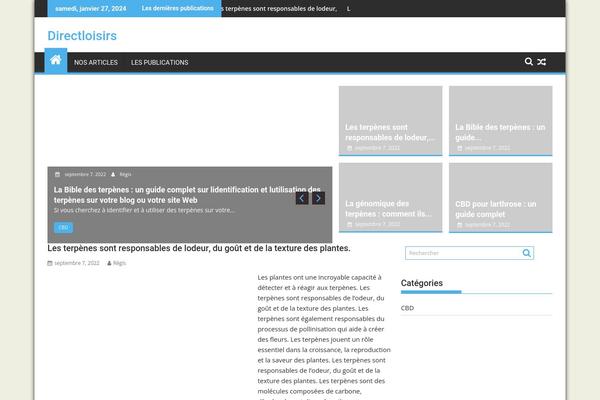Submit search with sidebar magnifier button
600x400 pixels.
coord(527,253)
